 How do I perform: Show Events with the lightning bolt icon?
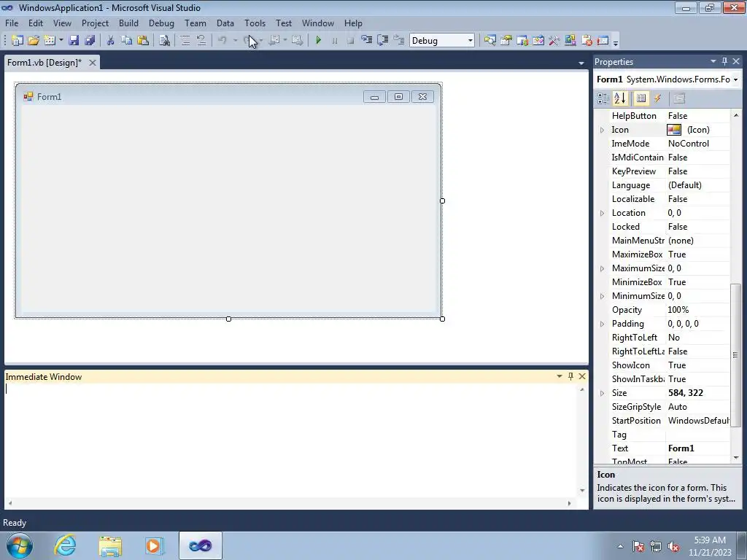click(657, 98)
